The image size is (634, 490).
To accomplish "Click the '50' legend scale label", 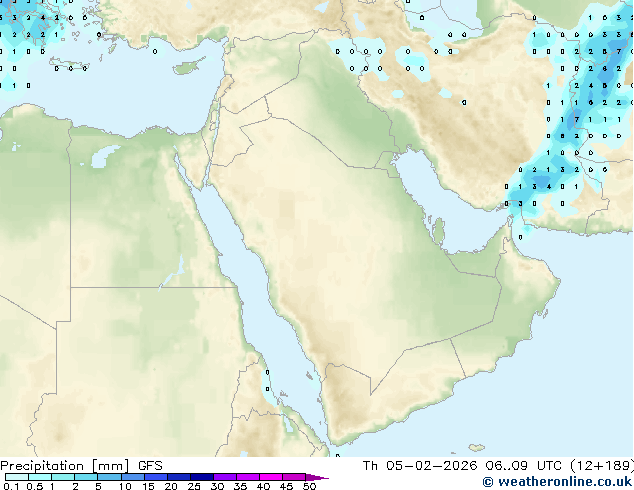I will (309, 486).
